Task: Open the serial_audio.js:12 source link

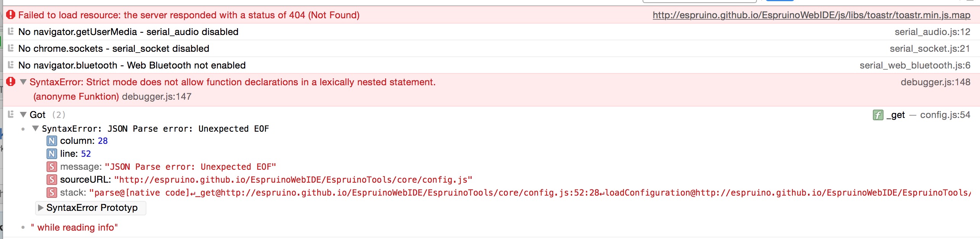Action: point(932,32)
